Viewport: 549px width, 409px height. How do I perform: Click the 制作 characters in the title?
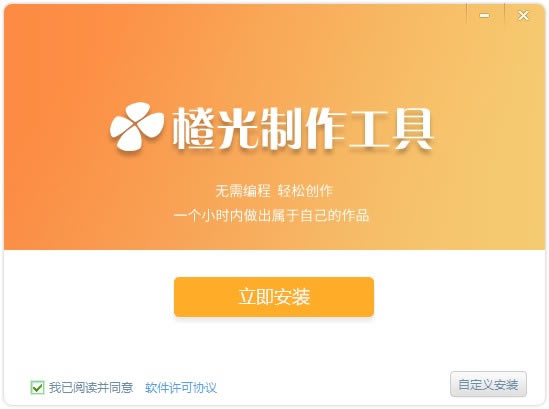pos(303,129)
